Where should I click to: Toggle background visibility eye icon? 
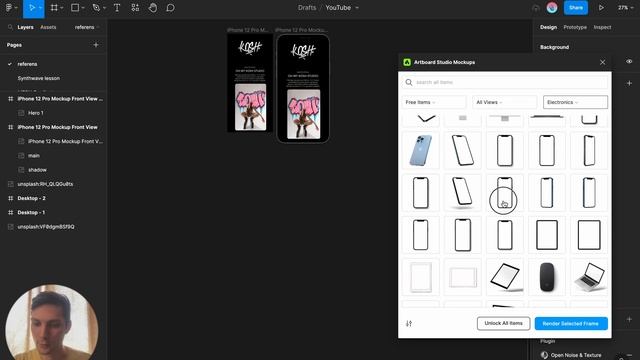tap(629, 62)
